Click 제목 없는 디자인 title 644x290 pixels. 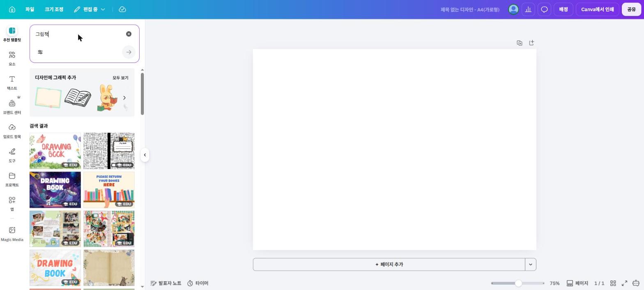click(x=470, y=9)
